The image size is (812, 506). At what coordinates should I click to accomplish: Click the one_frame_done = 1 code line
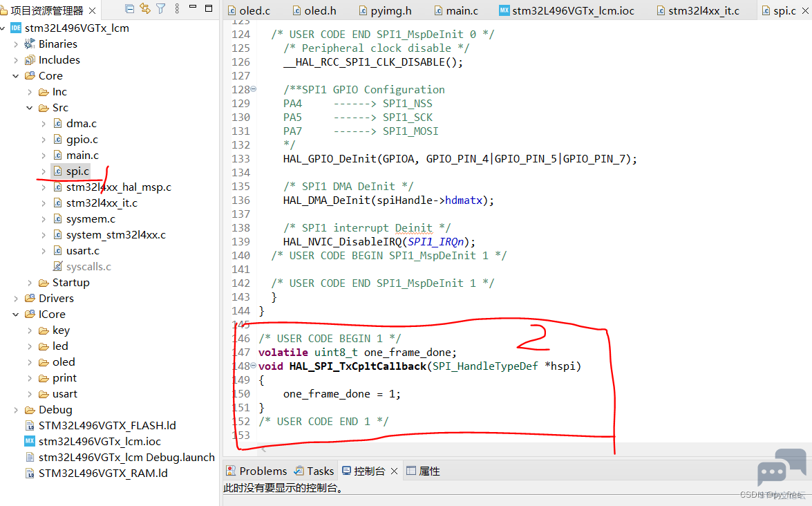[x=342, y=394]
